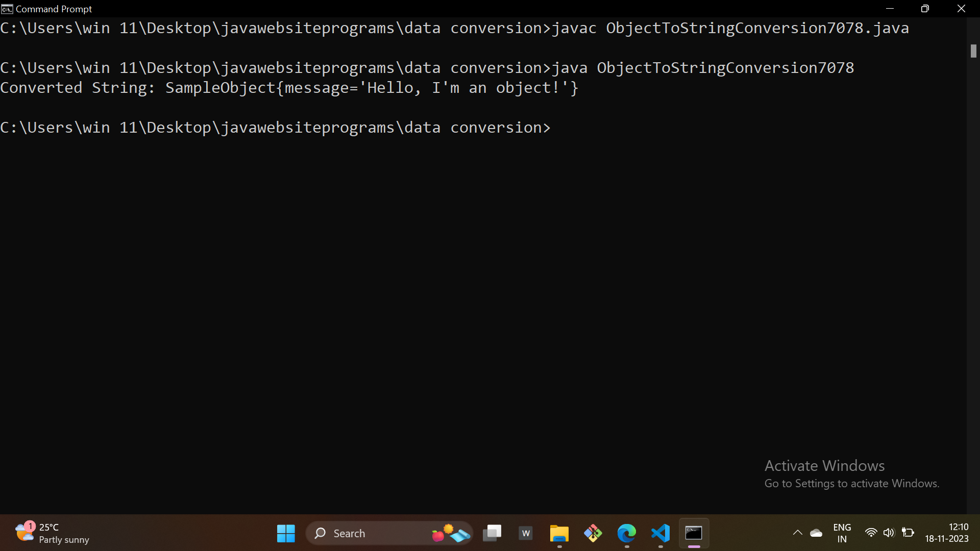This screenshot has width=980, height=551.
Task: Switch to Visual Studio Code
Action: point(660,533)
